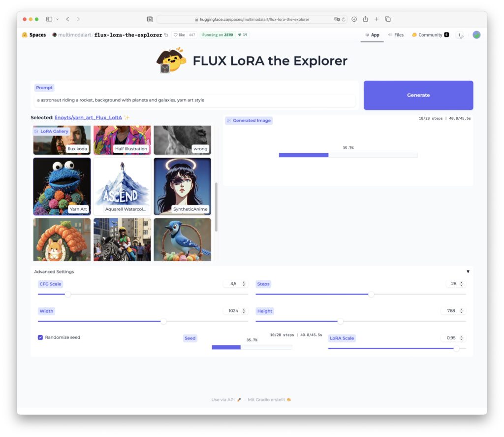Click the CFG Scale slider
504x437 pixels.
pyautogui.click(x=143, y=294)
